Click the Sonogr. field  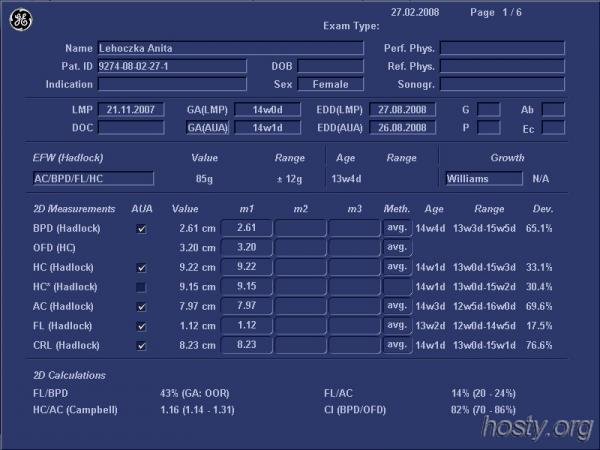coord(502,84)
